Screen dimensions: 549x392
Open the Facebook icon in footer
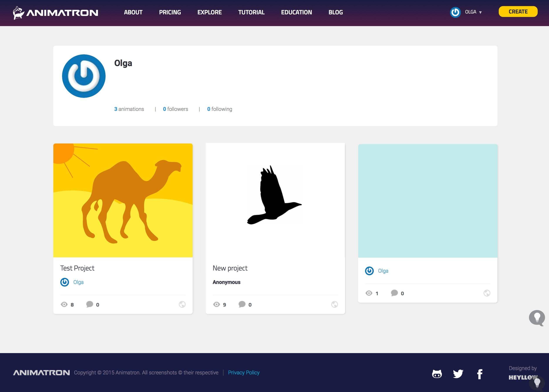[480, 374]
